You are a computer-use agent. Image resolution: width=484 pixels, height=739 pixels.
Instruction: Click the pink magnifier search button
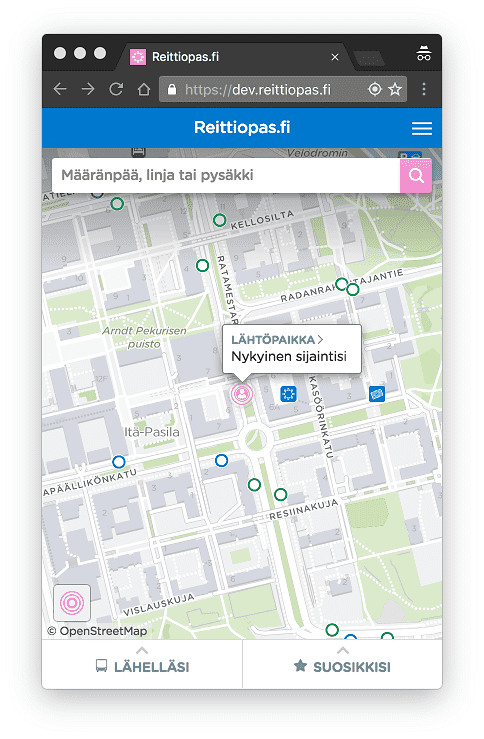[416, 175]
